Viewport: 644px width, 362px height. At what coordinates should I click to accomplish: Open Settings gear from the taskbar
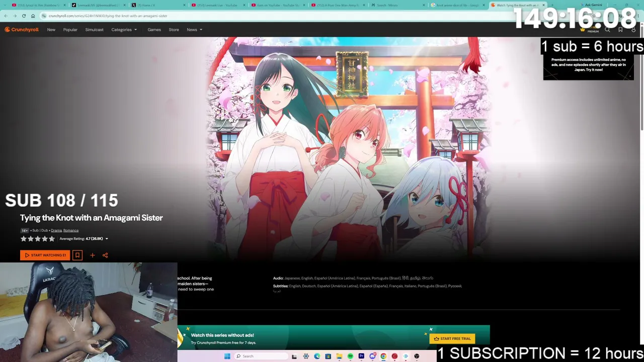pos(306,356)
